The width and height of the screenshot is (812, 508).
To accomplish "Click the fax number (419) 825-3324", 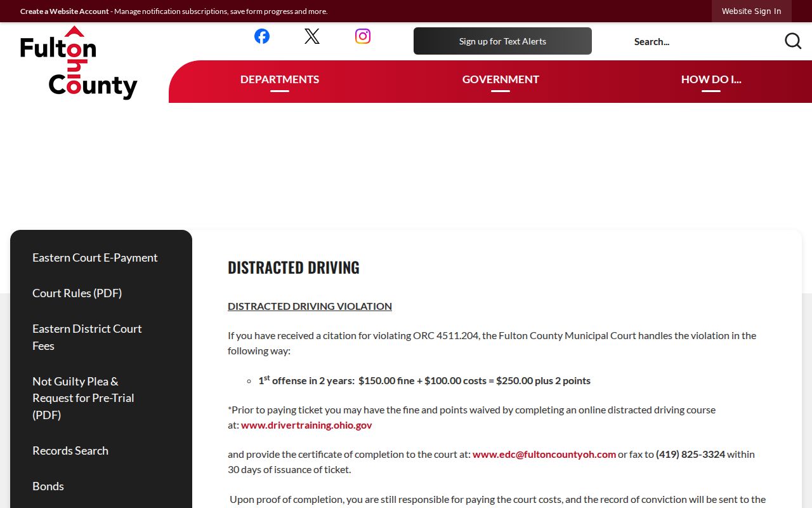I will pyautogui.click(x=690, y=455).
